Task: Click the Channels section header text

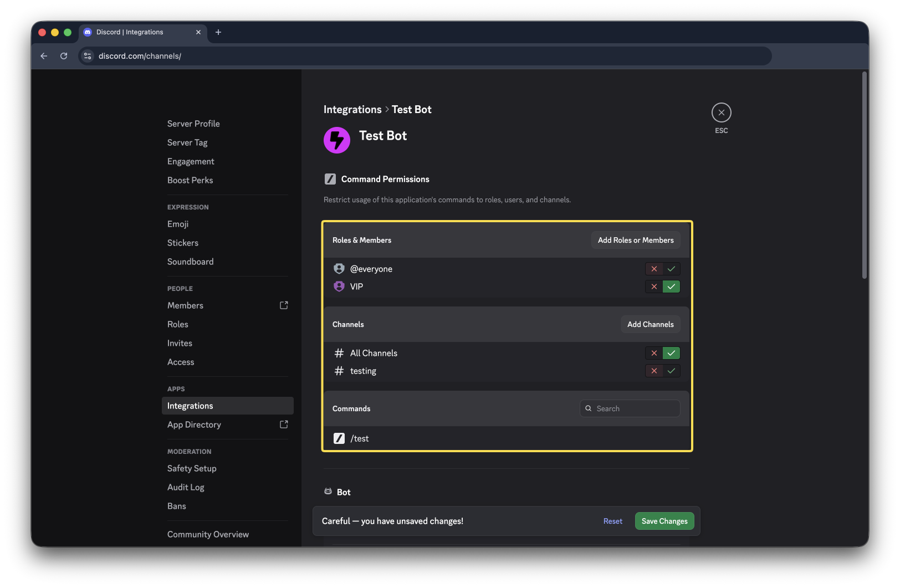Action: click(x=348, y=324)
